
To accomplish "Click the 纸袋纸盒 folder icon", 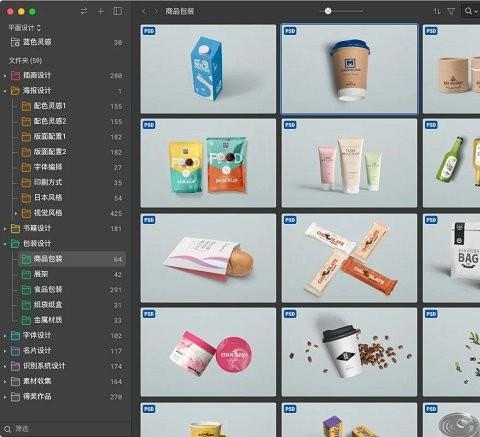I will pyautogui.click(x=26, y=305).
